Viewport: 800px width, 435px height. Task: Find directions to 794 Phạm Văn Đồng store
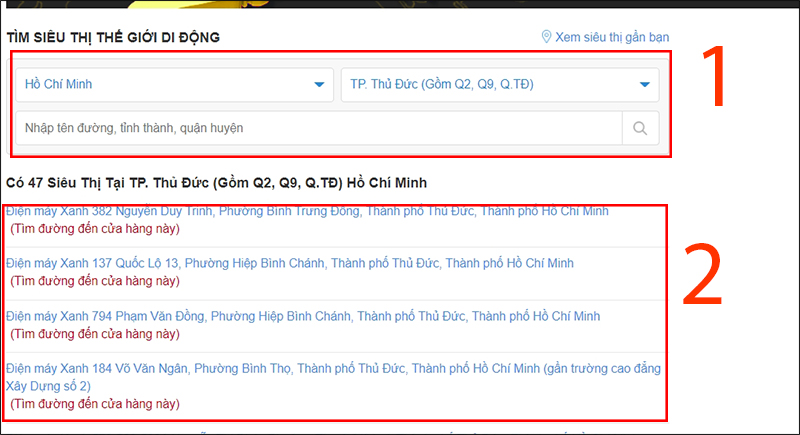point(95,334)
